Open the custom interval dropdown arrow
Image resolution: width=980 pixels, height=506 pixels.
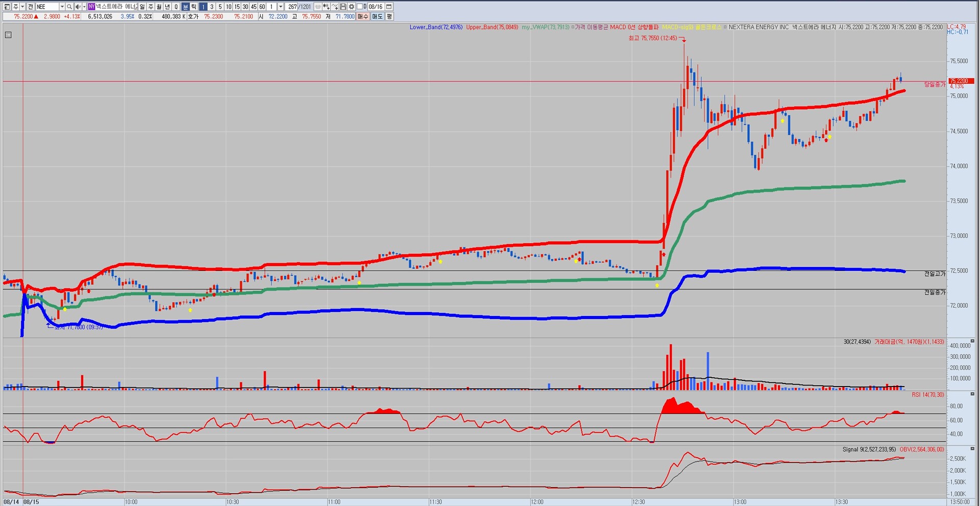(x=281, y=7)
